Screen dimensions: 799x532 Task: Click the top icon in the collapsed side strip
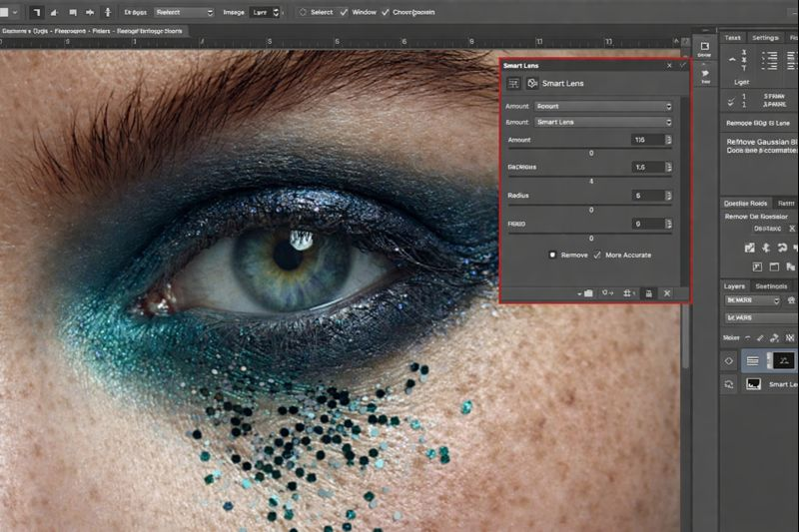pyautogui.click(x=704, y=46)
